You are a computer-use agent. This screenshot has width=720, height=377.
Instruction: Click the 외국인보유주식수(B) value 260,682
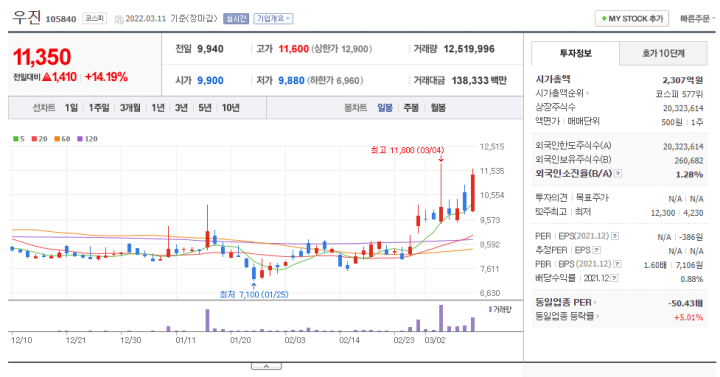pos(689,160)
